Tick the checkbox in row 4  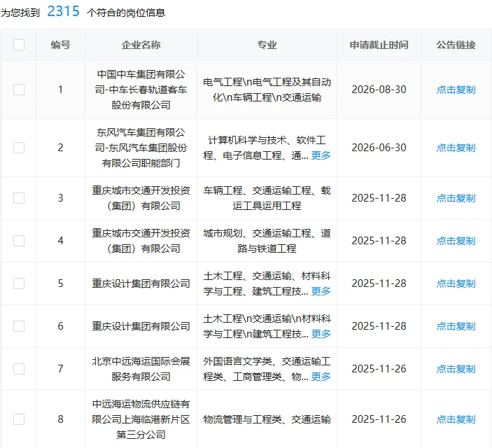tap(19, 241)
